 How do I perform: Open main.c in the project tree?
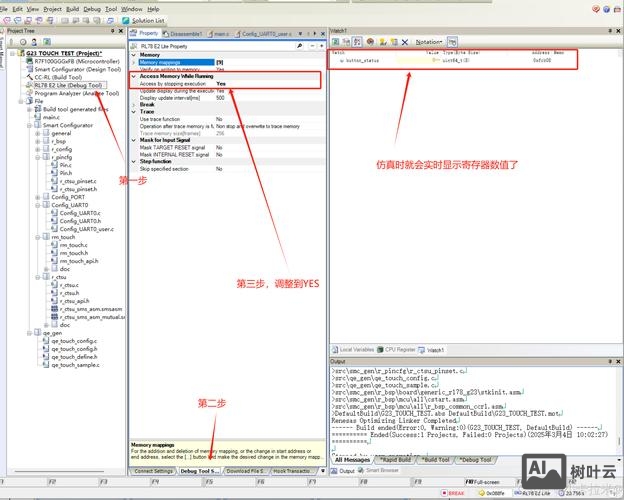[51, 117]
